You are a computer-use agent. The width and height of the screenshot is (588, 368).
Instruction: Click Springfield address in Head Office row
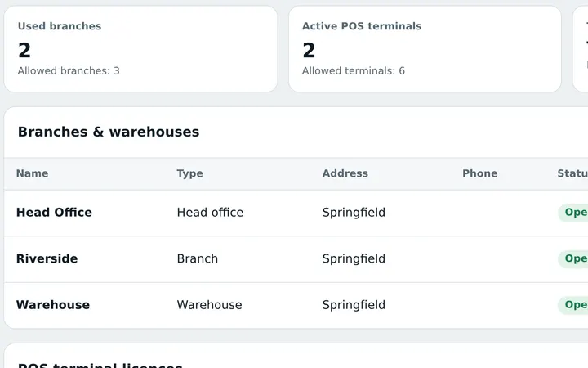pyautogui.click(x=354, y=212)
